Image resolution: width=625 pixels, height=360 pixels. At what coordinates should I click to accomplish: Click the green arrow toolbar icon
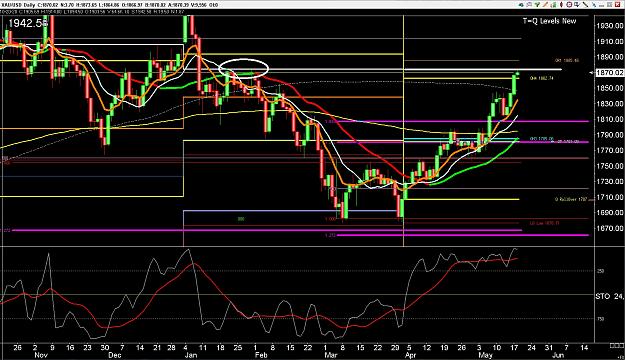pos(521,5)
